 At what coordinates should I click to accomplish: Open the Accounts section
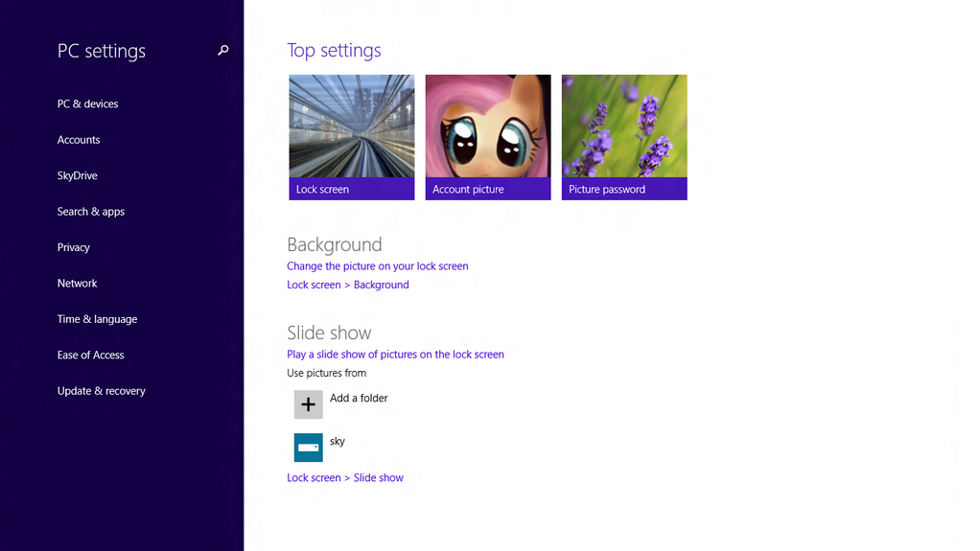pos(79,140)
